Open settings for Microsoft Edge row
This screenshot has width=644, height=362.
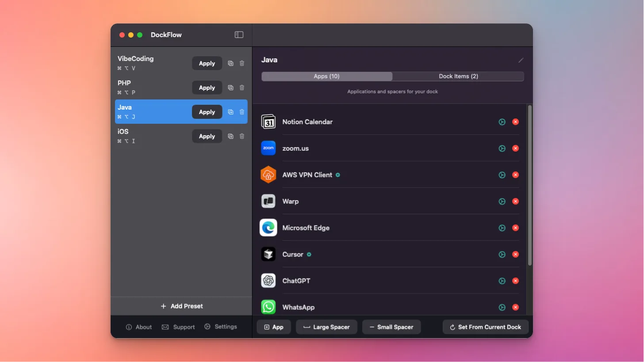[502, 228]
